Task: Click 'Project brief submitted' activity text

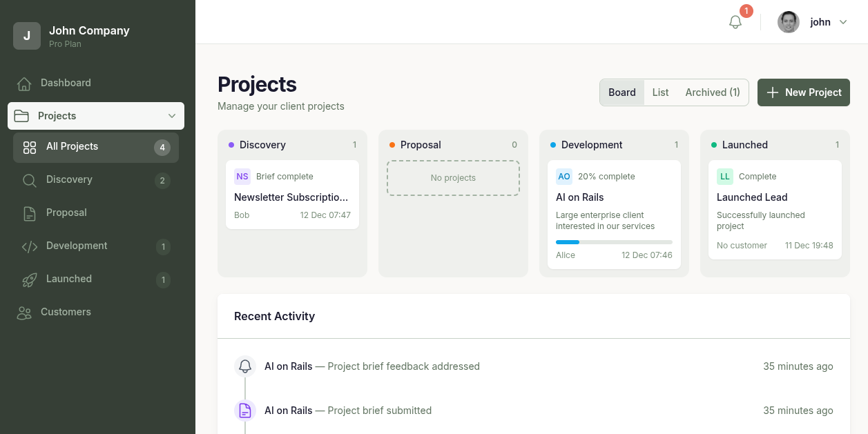Action: 380,411
